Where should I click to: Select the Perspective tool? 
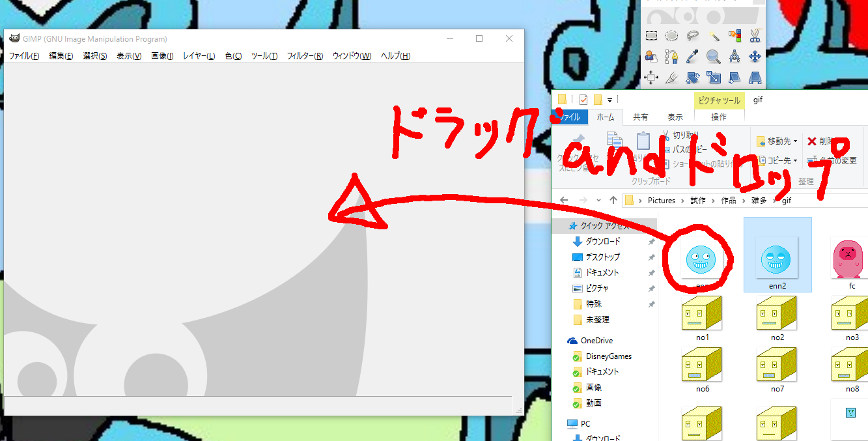(755, 78)
